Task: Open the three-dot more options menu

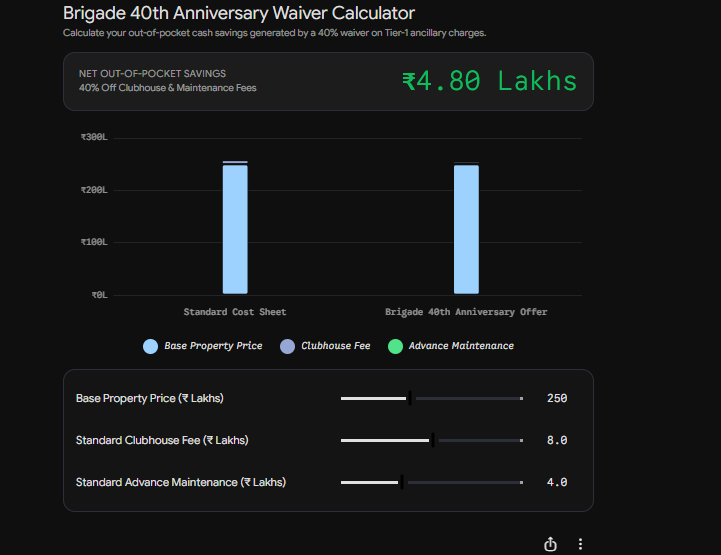Action: coord(580,544)
